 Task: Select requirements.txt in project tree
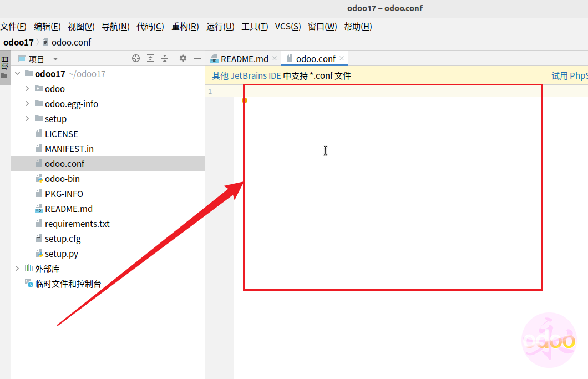click(77, 224)
